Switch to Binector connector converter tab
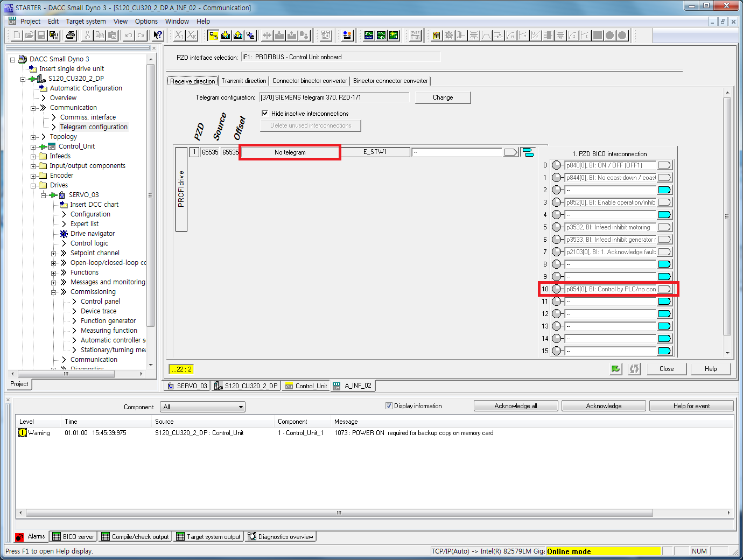Image resolution: width=743 pixels, height=560 pixels. click(x=390, y=81)
